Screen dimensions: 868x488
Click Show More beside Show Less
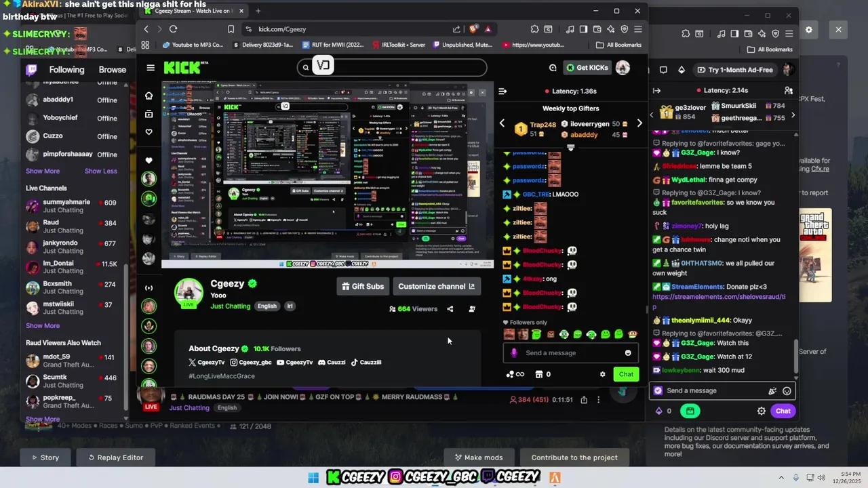pyautogui.click(x=43, y=171)
